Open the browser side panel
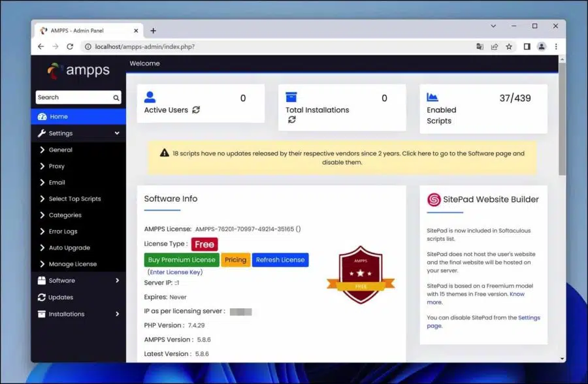The image size is (588, 384). pyautogui.click(x=527, y=46)
